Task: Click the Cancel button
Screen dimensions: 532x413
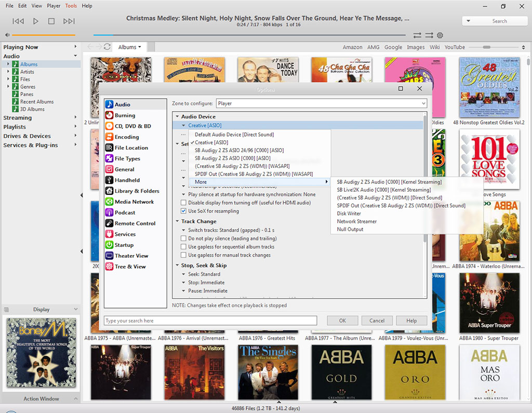Action: 377,321
